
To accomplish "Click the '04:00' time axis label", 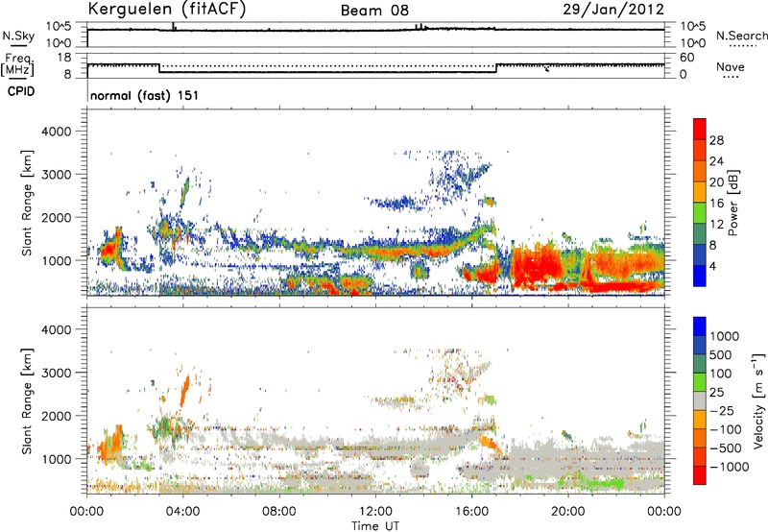I will point(182,512).
